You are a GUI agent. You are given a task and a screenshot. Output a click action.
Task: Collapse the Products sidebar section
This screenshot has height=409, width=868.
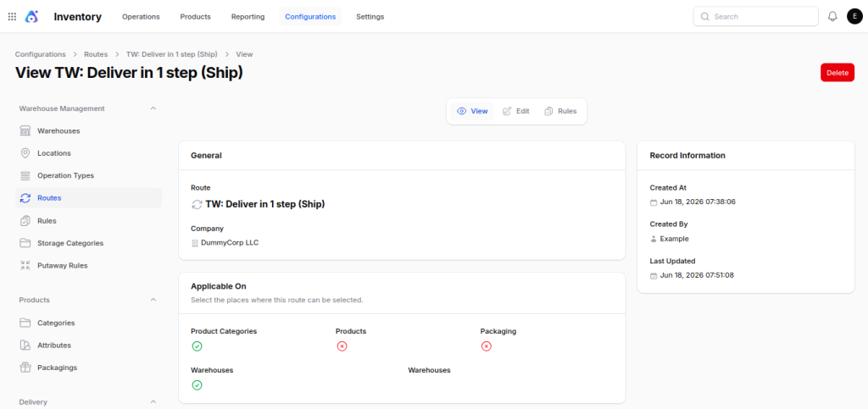(153, 300)
